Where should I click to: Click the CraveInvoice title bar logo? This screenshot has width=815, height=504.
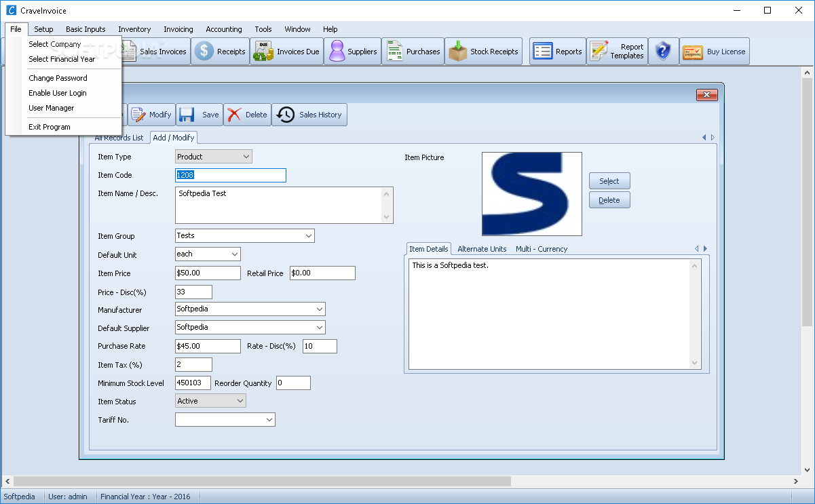click(x=10, y=11)
